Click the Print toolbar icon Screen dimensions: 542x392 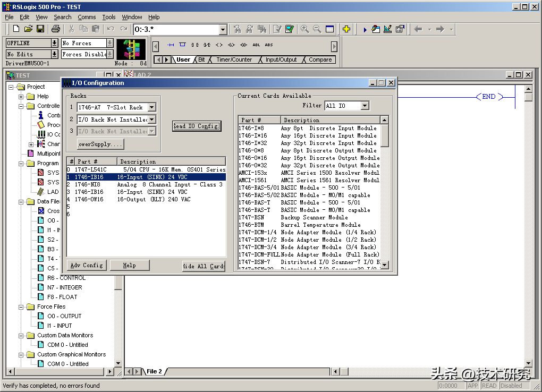point(55,29)
